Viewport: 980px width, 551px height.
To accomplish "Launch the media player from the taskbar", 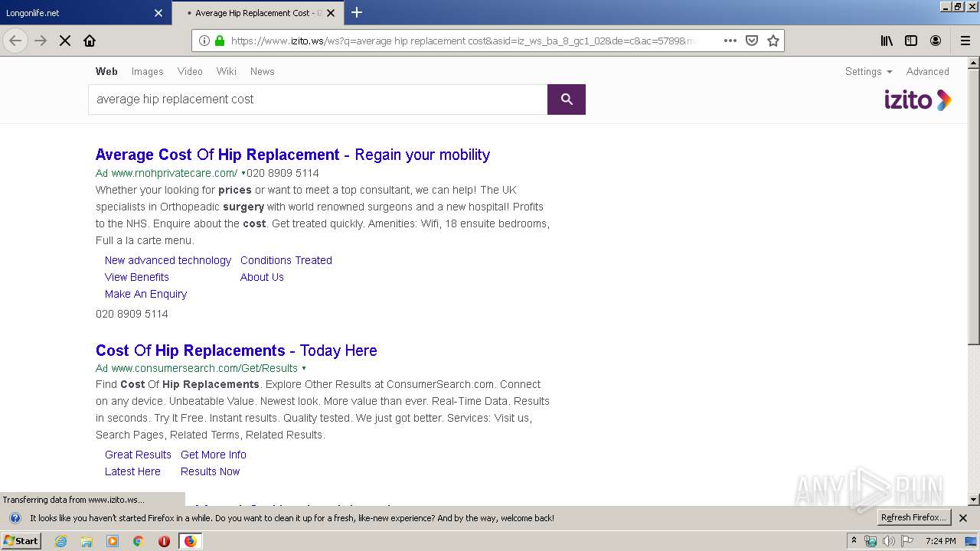I will tap(113, 541).
